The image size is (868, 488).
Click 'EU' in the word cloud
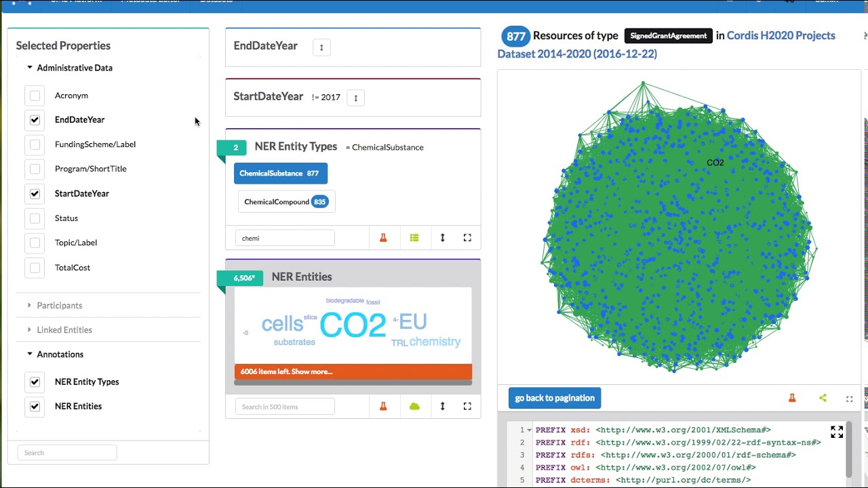click(413, 321)
